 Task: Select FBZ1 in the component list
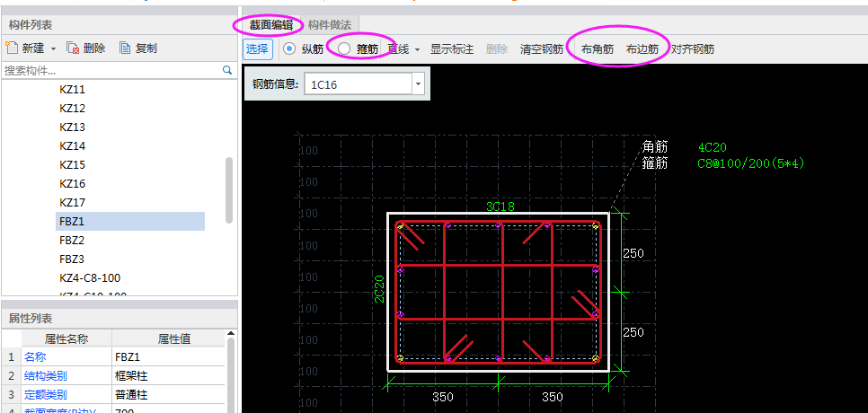(130, 221)
